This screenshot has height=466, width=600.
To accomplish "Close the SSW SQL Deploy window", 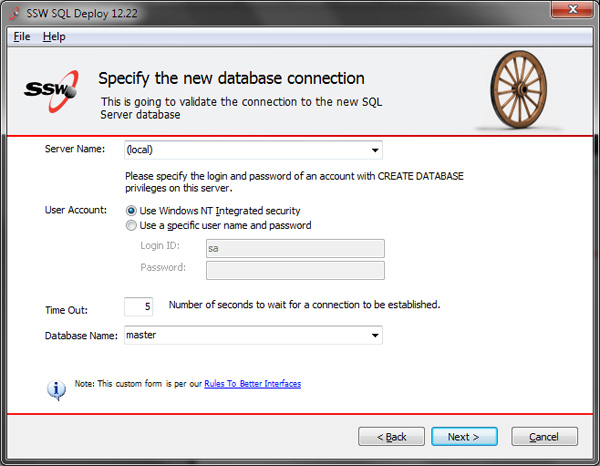I will tap(572, 9).
